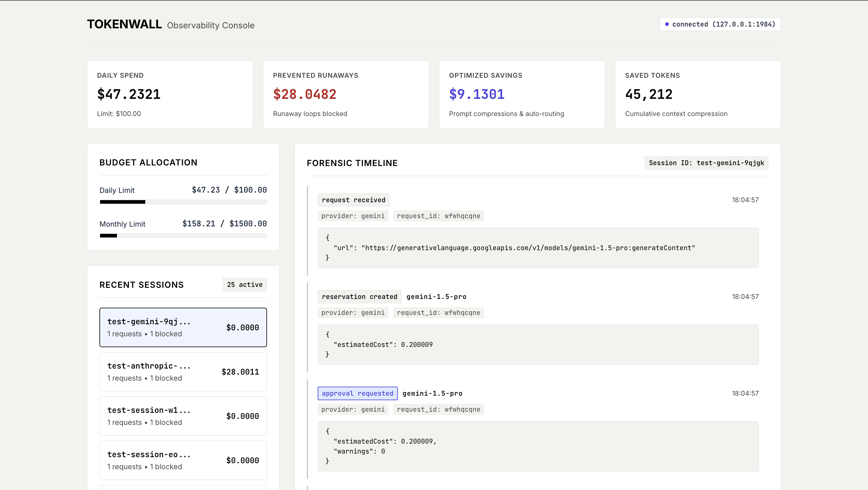Click the Saved Tokens 45,212 value
This screenshot has height=490, width=868.
pos(649,94)
